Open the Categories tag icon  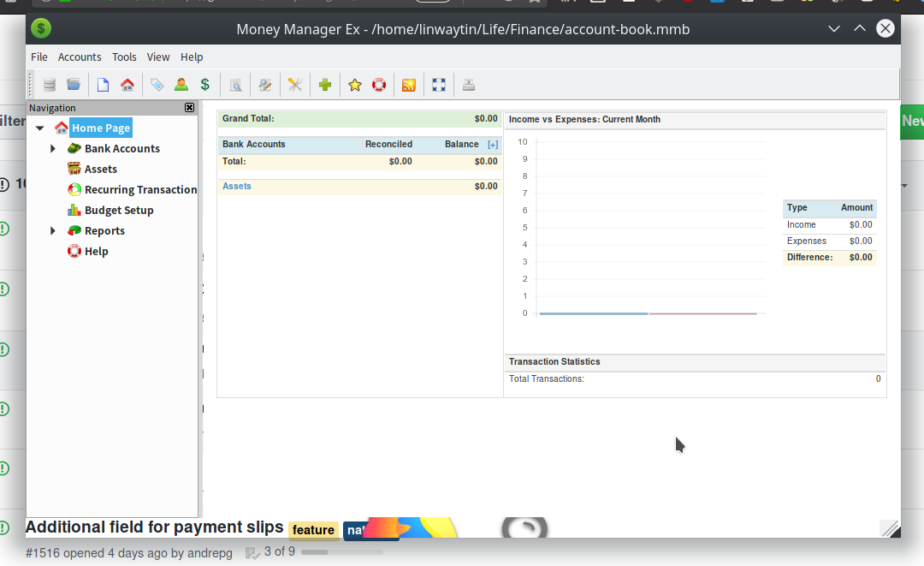click(157, 85)
